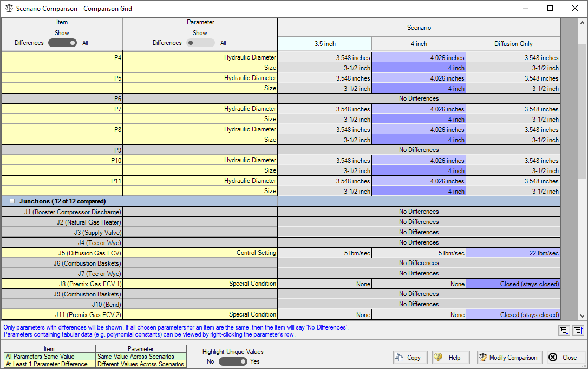Viewport: 588px width, 369px height.
Task: Click the wrench icon on Modify Comparison button
Action: pos(482,357)
